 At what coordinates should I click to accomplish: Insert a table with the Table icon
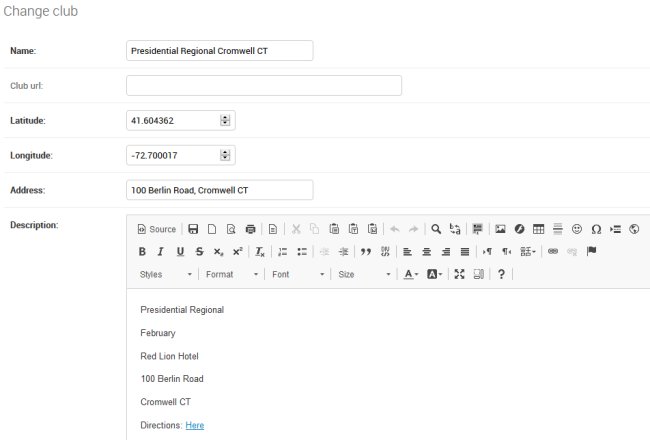[538, 229]
